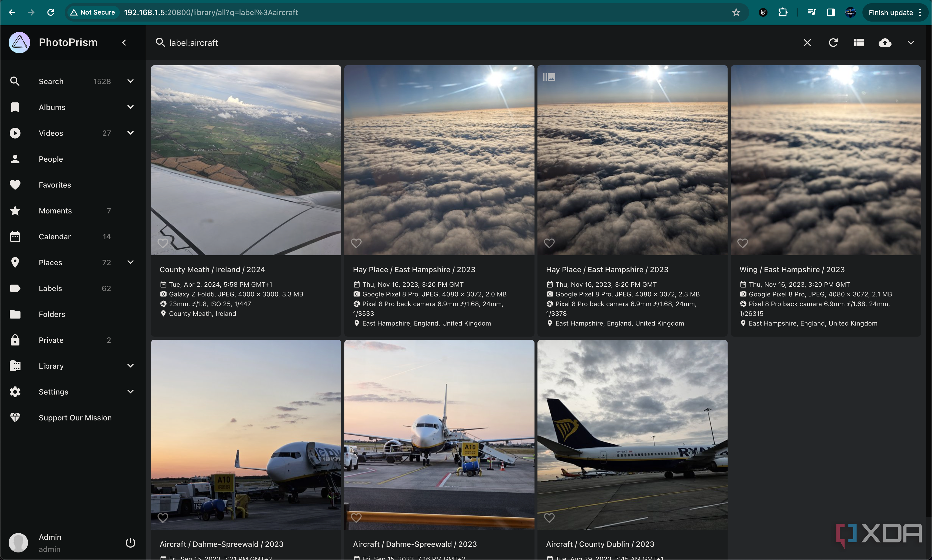Open browser extensions puzzle icon

[782, 12]
